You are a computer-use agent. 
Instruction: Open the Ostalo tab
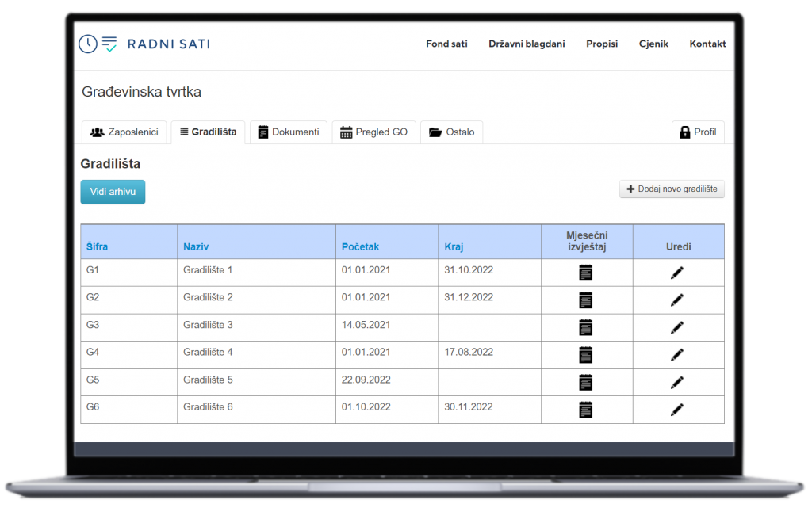(451, 132)
